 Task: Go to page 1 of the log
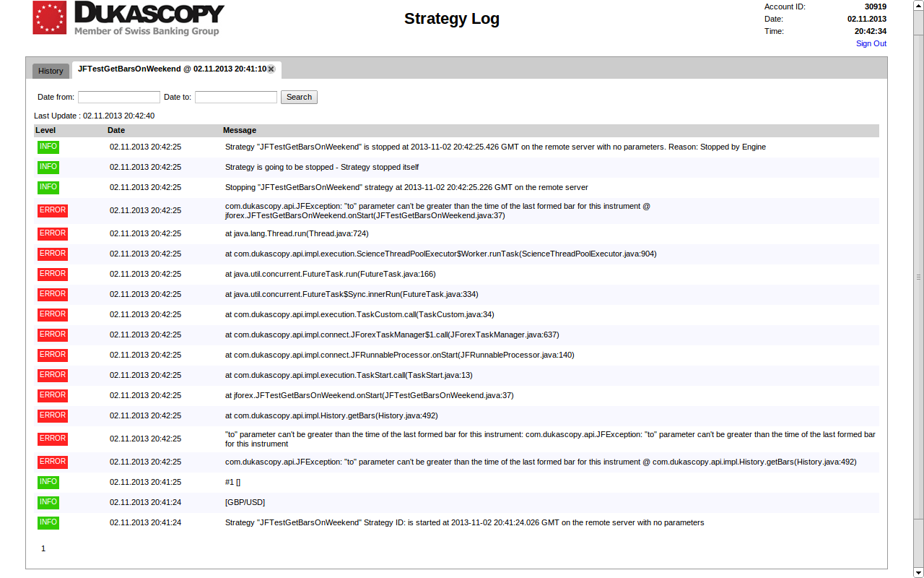(x=43, y=548)
